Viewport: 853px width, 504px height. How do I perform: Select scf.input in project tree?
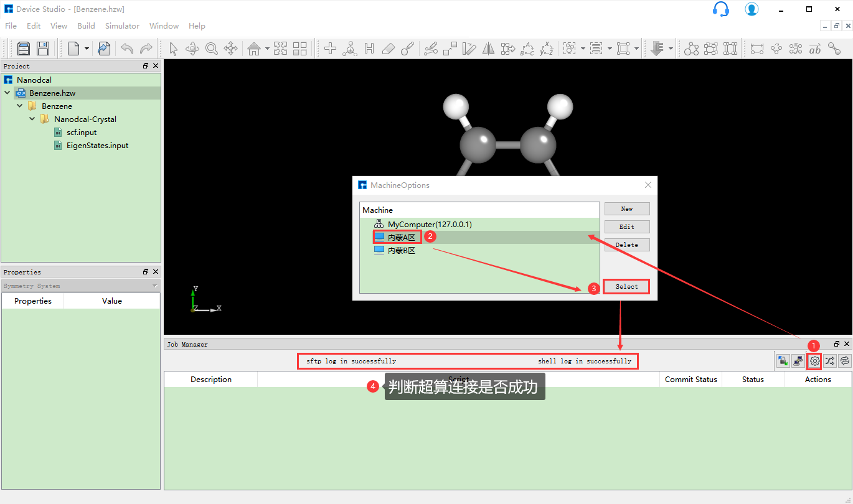81,133
